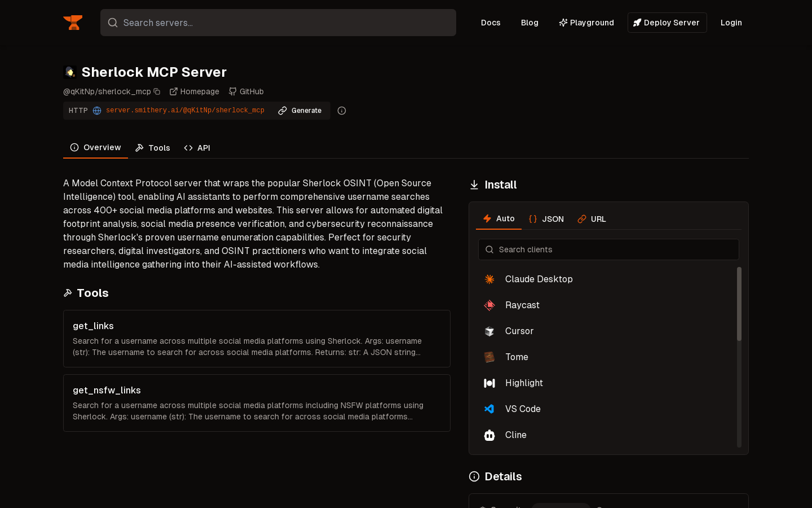Screen dimensions: 812x508
Task: Click the HTTP label
Action: click(78, 111)
